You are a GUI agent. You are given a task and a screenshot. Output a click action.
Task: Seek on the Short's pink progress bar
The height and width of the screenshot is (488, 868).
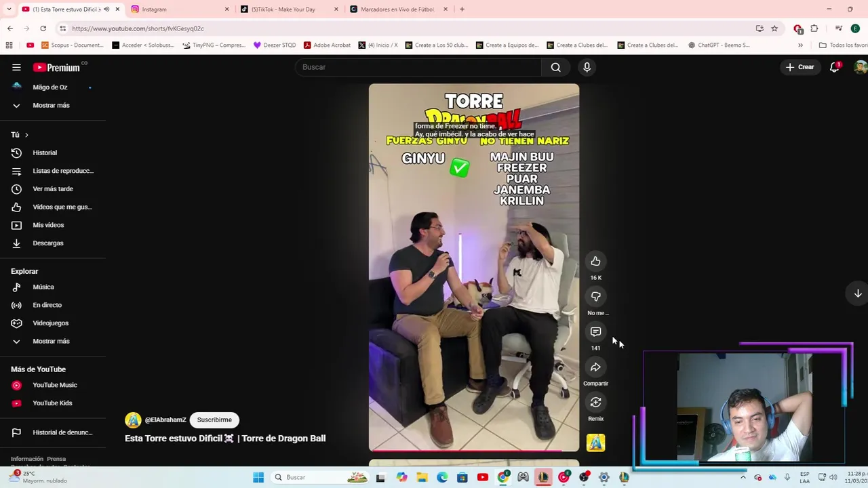[x=474, y=450]
